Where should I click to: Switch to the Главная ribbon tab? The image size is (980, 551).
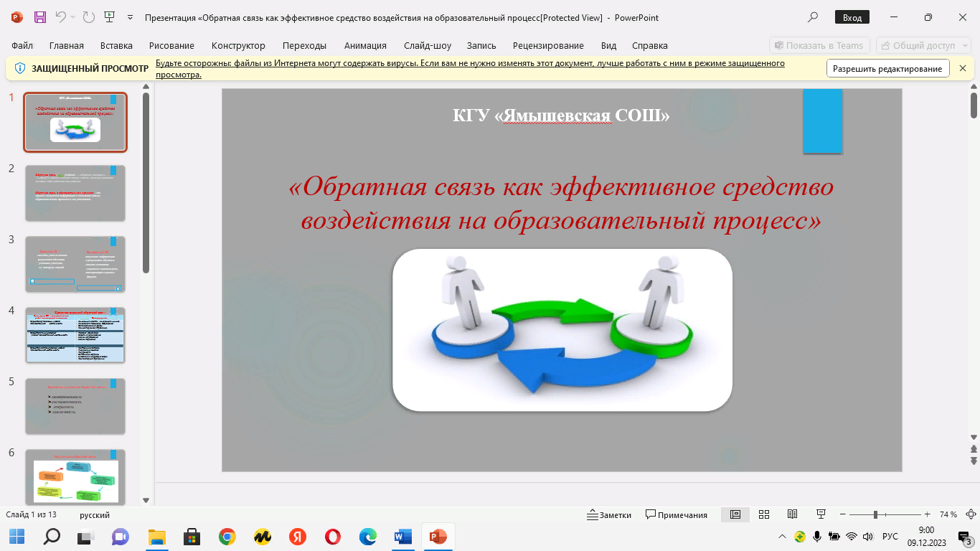tap(66, 45)
